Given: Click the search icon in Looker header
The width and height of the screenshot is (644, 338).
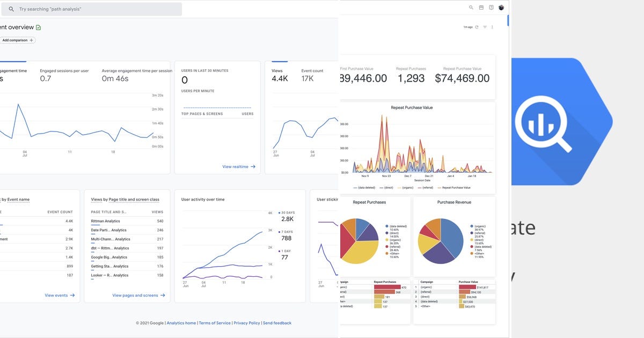Looking at the screenshot, I should pyautogui.click(x=471, y=8).
